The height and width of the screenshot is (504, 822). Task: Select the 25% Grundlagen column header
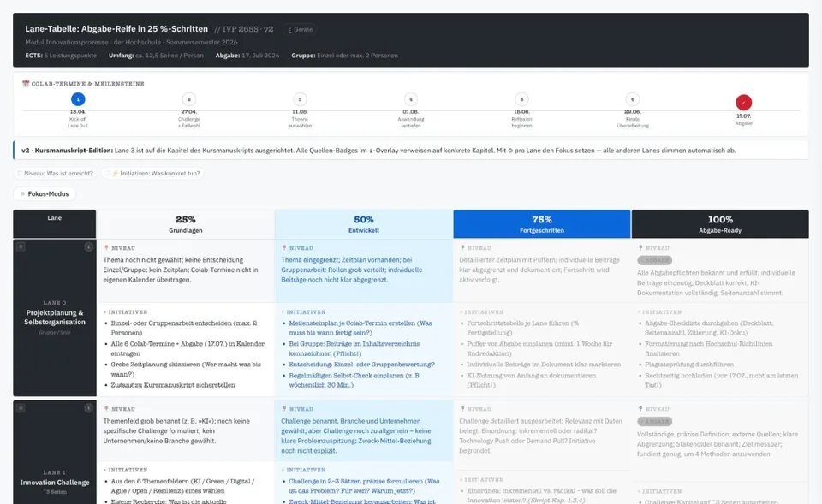[186, 224]
